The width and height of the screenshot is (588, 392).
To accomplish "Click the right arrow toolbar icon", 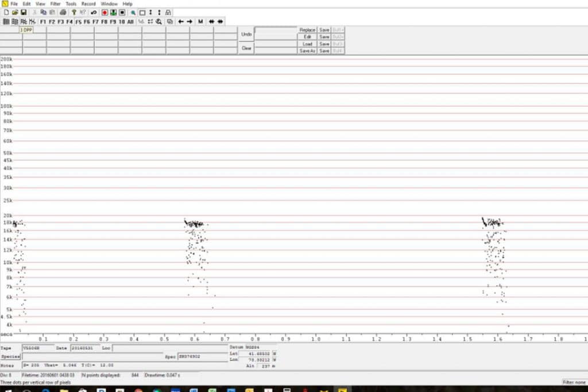I will click(189, 22).
